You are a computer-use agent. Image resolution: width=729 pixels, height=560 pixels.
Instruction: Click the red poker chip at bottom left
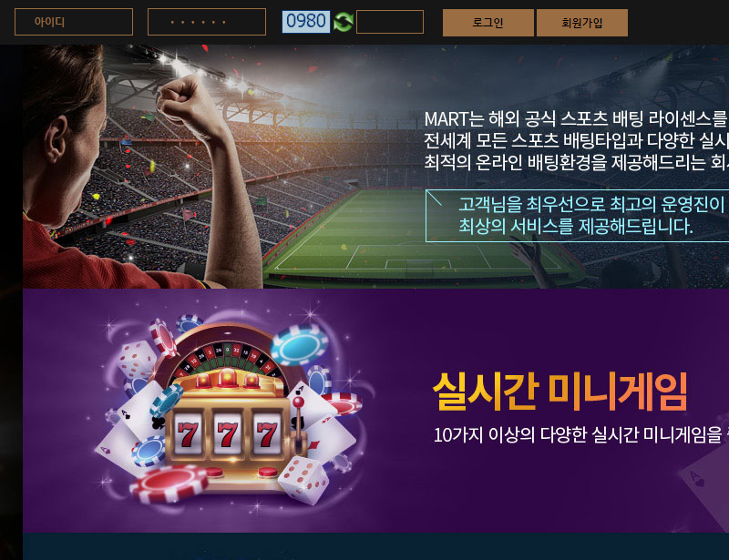(169, 484)
